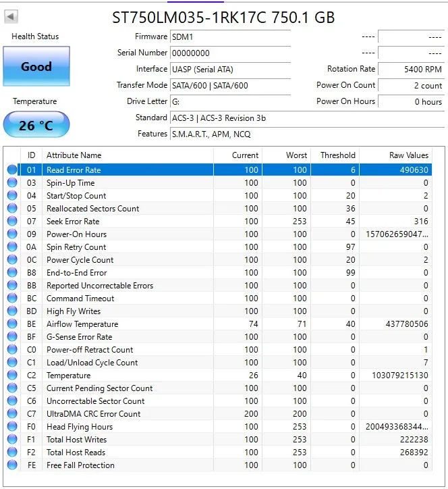The width and height of the screenshot is (448, 489).
Task: Select Read Error Rate attribute name
Action: click(x=74, y=170)
